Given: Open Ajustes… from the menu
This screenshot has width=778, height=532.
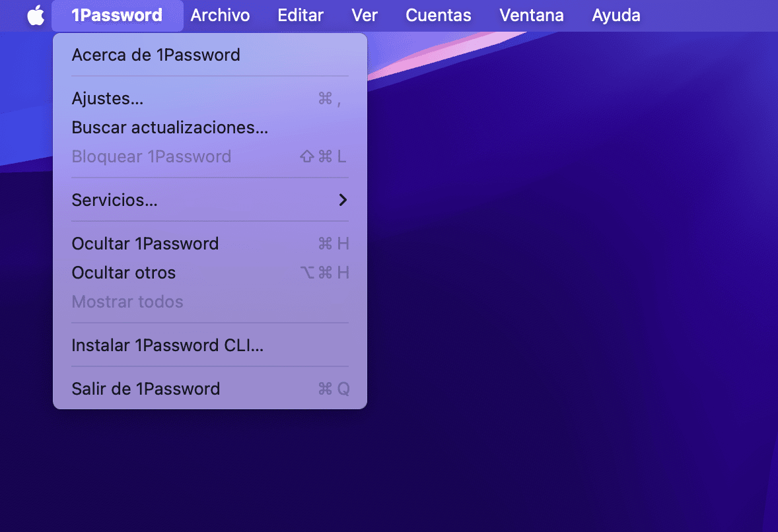Looking at the screenshot, I should (210, 98).
